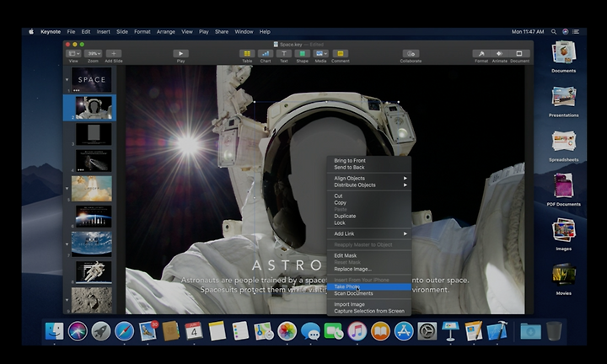Open the Zoom percentage dropdown
This screenshot has height=364, width=607.
click(x=94, y=54)
